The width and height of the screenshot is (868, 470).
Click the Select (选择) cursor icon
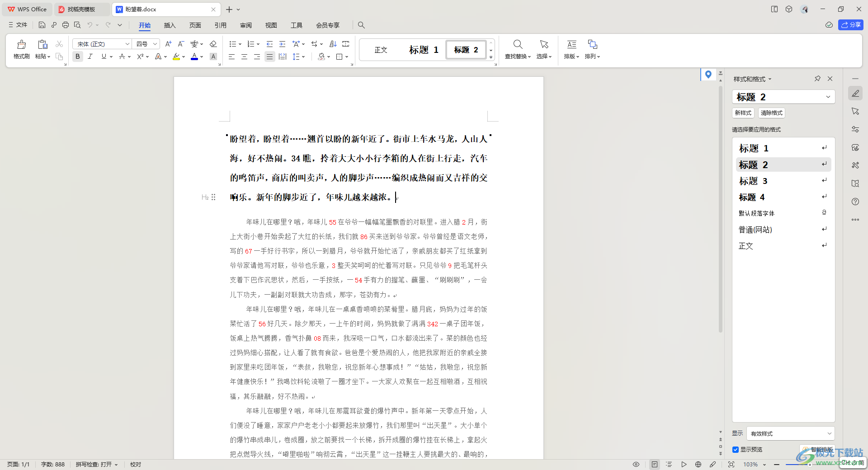pos(544,44)
